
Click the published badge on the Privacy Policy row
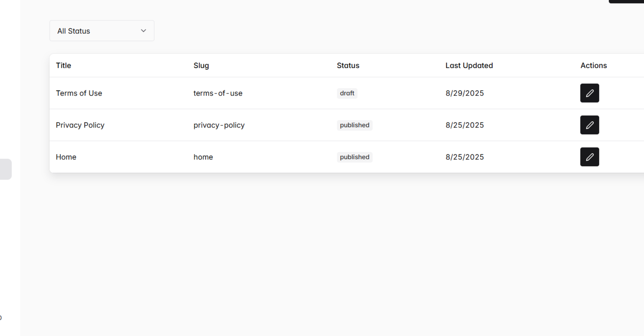coord(354,125)
